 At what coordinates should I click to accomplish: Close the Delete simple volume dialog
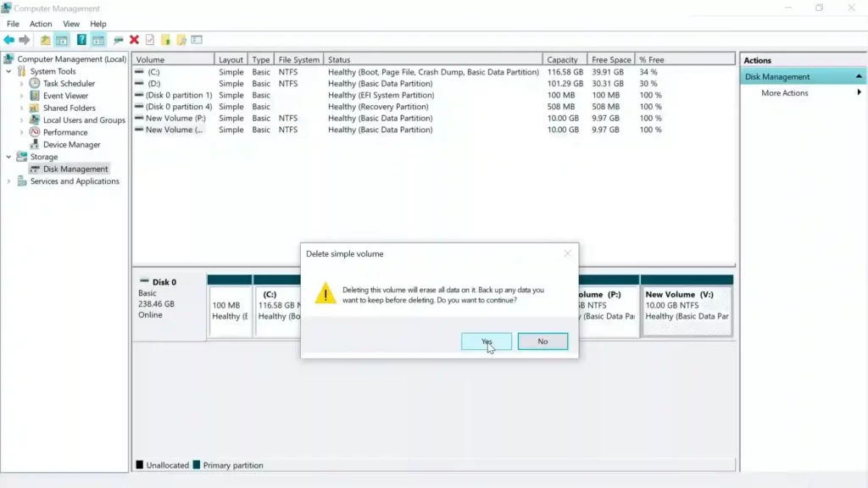point(567,253)
